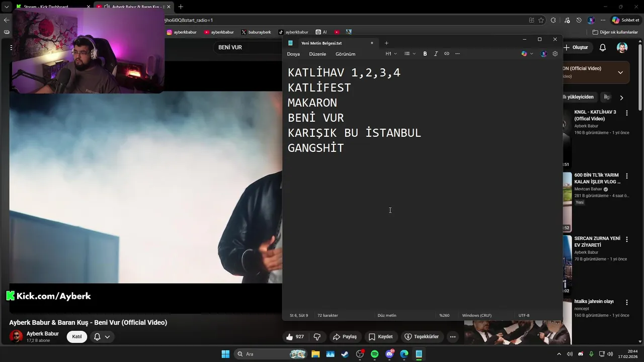
Task: Click the Teşekkürler button
Action: 422,337
